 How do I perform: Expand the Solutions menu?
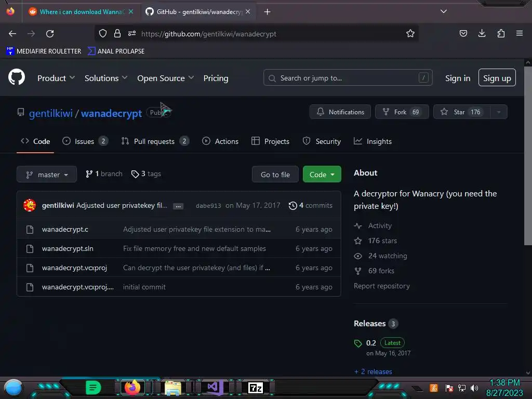(x=106, y=78)
